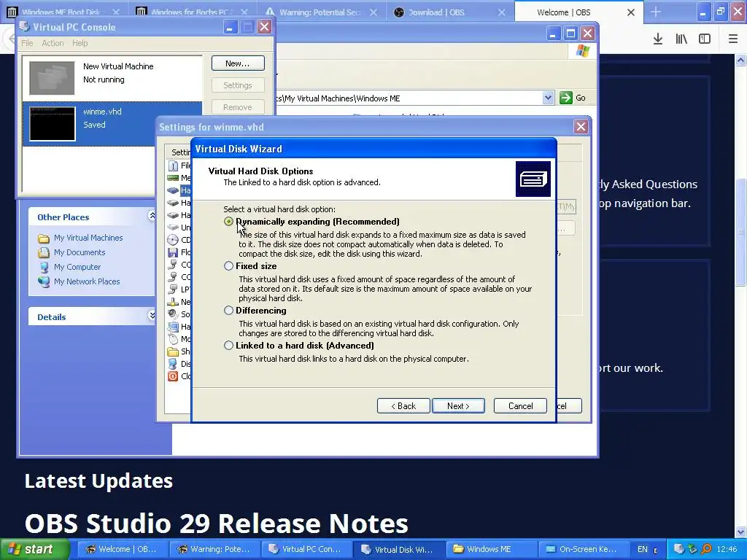
Task: Expand the Details panel
Action: click(x=152, y=316)
